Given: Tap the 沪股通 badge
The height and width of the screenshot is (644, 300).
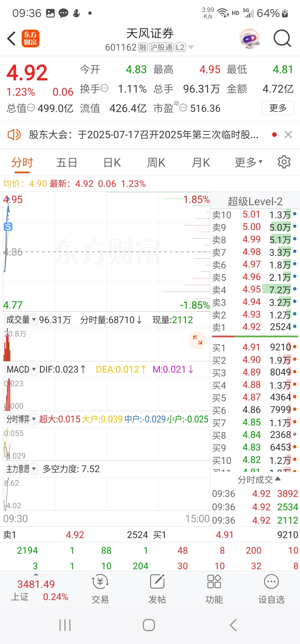Looking at the screenshot, I should coord(161,48).
